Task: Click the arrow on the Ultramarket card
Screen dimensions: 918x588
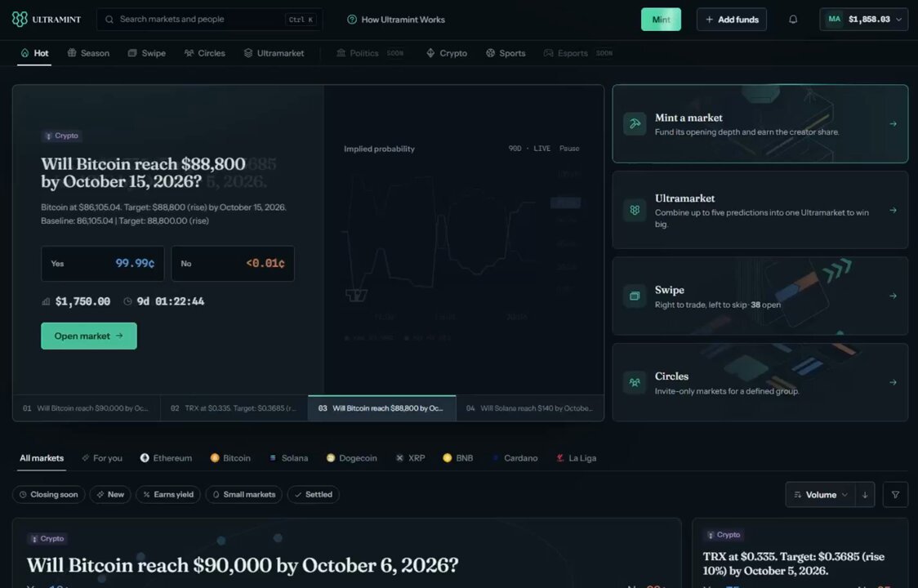Action: [893, 210]
